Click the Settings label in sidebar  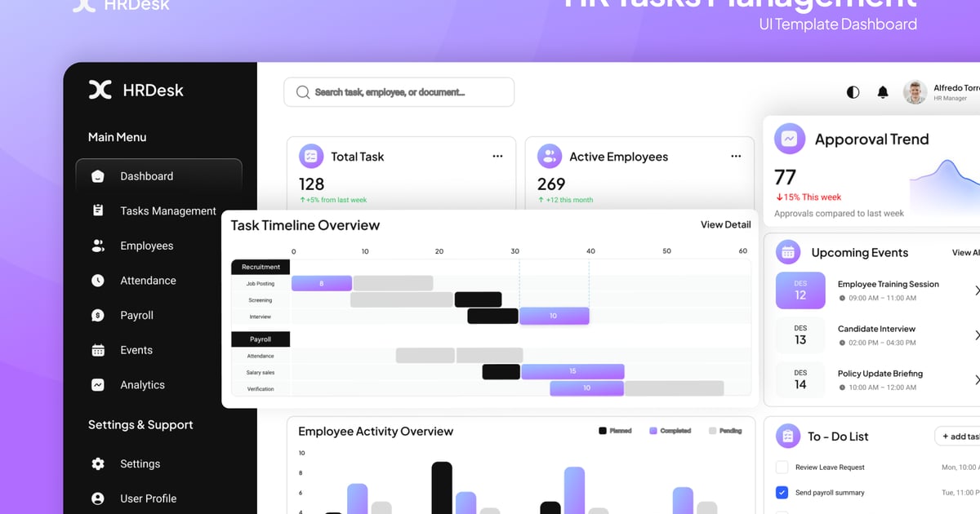pos(140,463)
